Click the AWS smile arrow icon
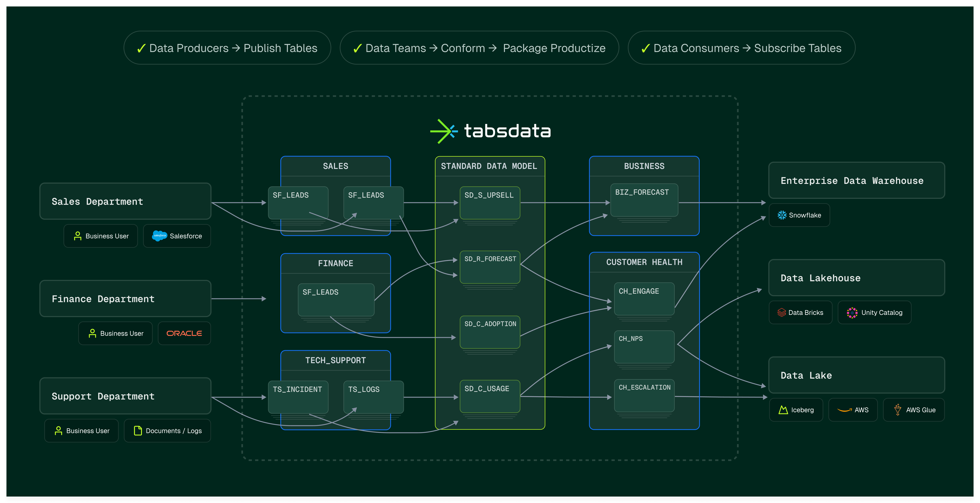Screen dimensions: 980x503 click(845, 410)
